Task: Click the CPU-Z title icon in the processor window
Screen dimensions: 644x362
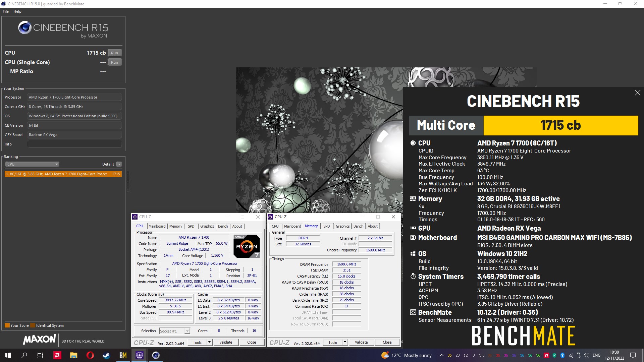Action: [135, 217]
